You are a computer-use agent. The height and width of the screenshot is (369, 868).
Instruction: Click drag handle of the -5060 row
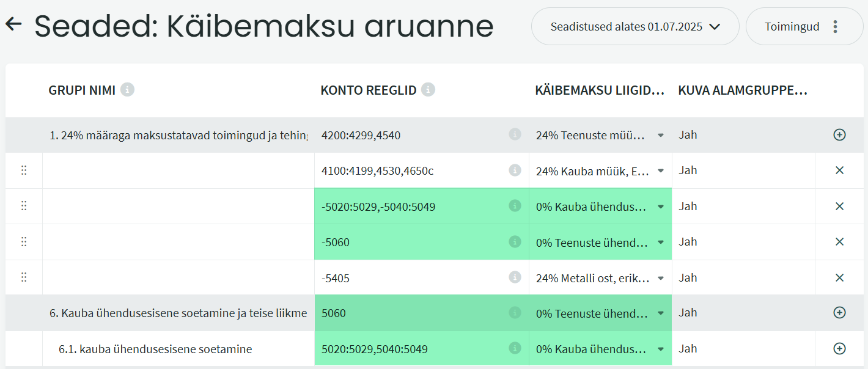pos(24,242)
